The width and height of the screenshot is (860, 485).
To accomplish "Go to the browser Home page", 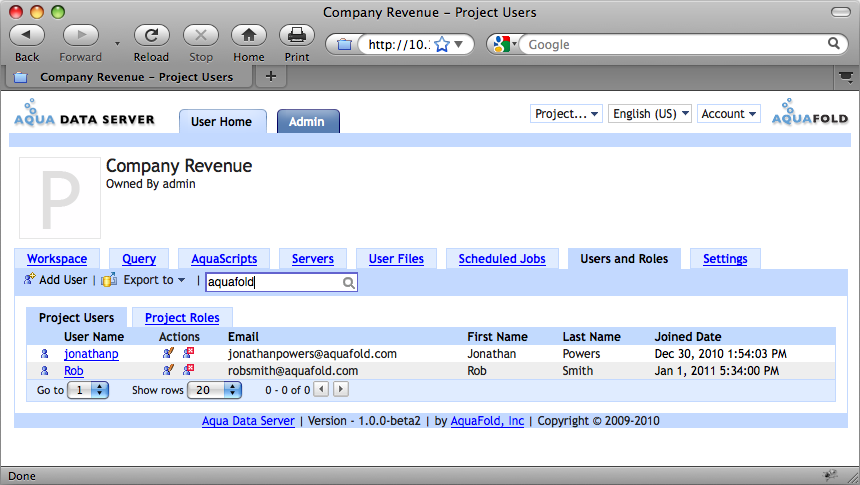I will pos(248,35).
